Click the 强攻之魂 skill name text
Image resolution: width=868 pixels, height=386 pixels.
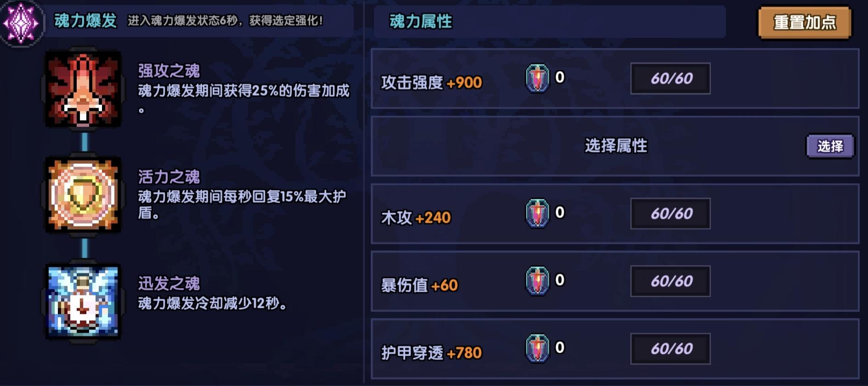(169, 71)
